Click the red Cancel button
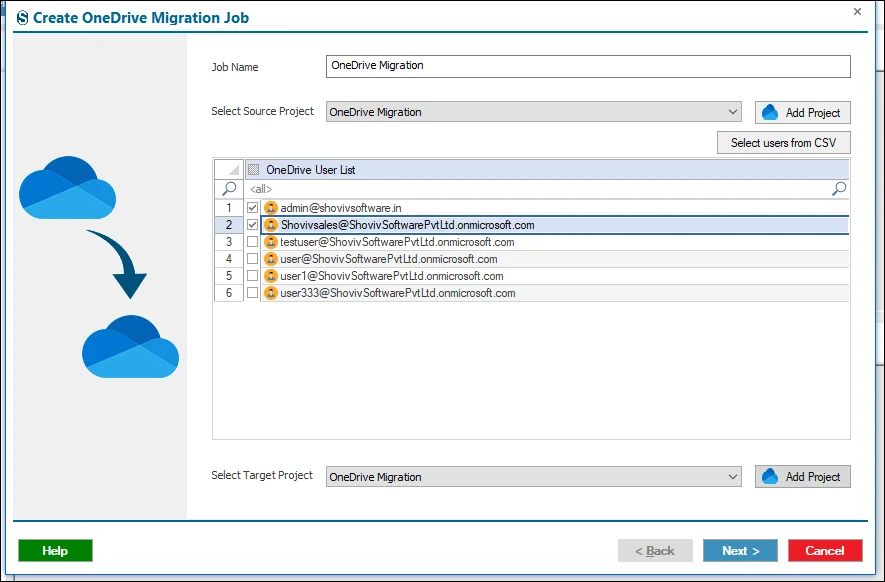Image resolution: width=885 pixels, height=582 pixels. click(825, 550)
